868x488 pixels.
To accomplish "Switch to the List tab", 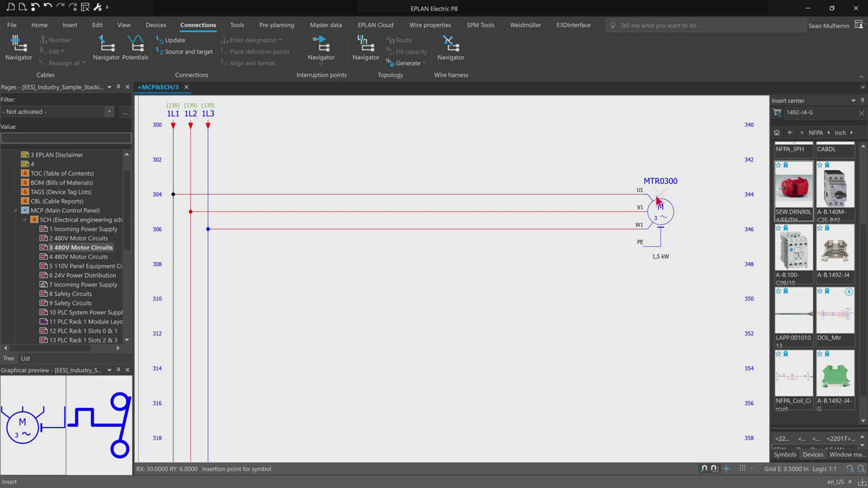I will click(x=25, y=359).
